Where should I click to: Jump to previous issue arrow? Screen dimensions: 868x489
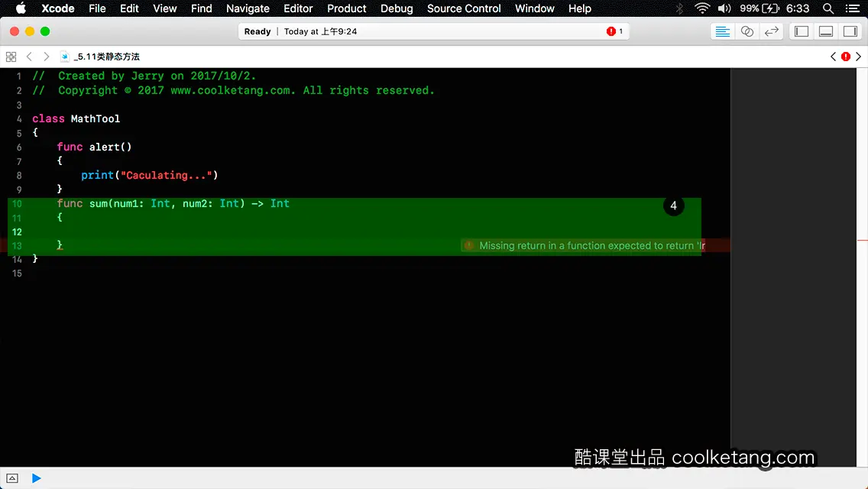tap(833, 57)
